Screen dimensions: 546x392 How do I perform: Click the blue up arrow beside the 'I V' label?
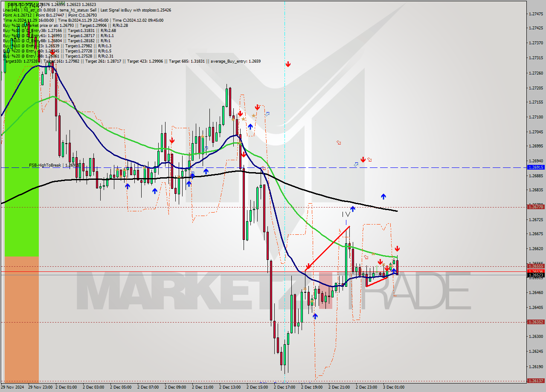[x=353, y=209]
